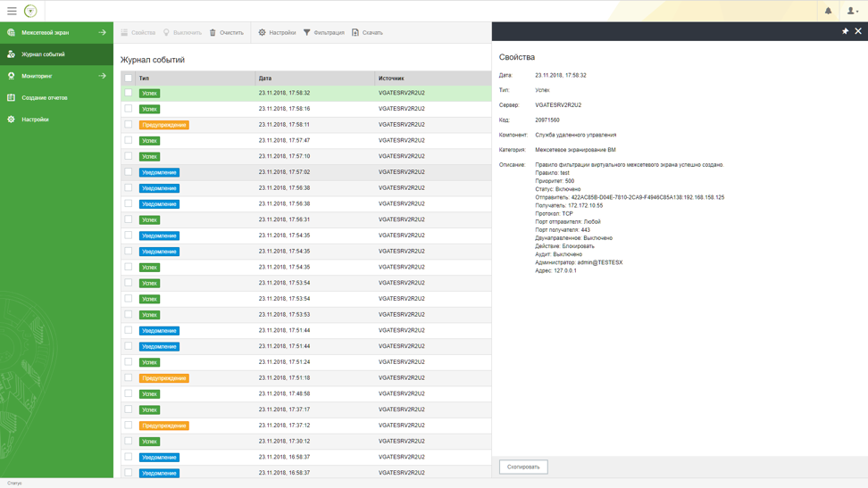Image resolution: width=868 pixels, height=488 pixels.
Task: Click the vGate logo icon
Action: point(30,11)
